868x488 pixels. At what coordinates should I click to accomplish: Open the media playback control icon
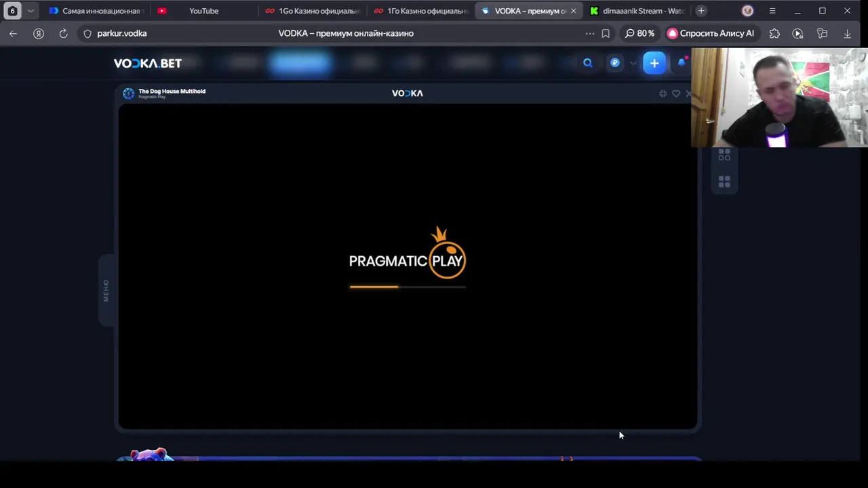[797, 33]
